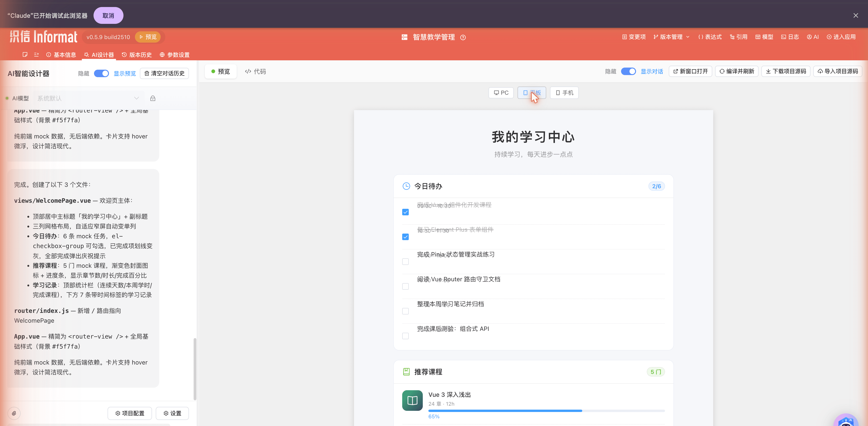
Task: Select the 平板 tablet preview
Action: click(532, 93)
